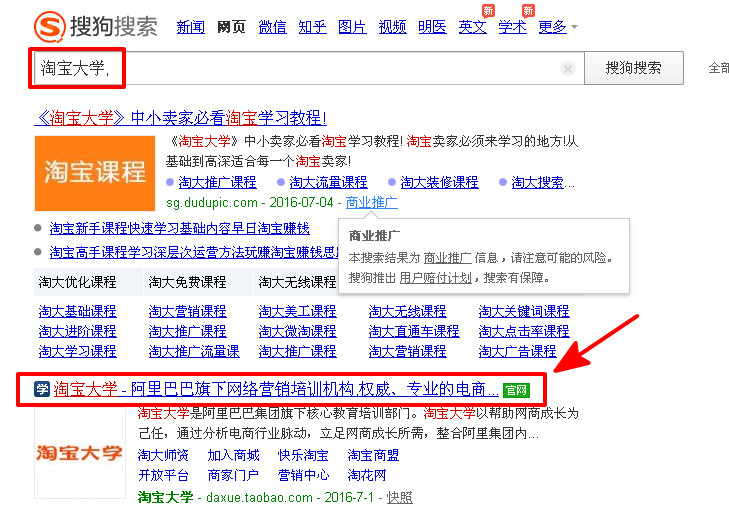The width and height of the screenshot is (729, 514).
Task: Click the green 官网 badge
Action: (x=517, y=390)
